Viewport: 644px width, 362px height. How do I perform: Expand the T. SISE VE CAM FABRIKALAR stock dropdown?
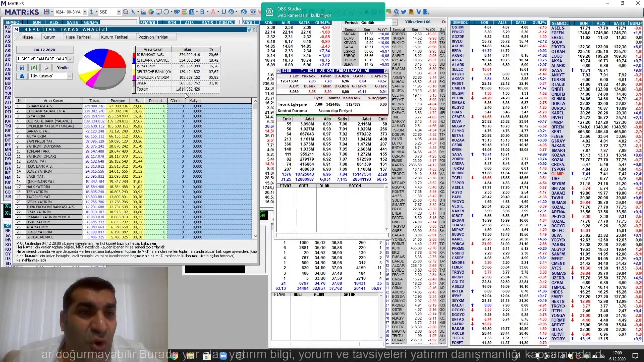70,59
